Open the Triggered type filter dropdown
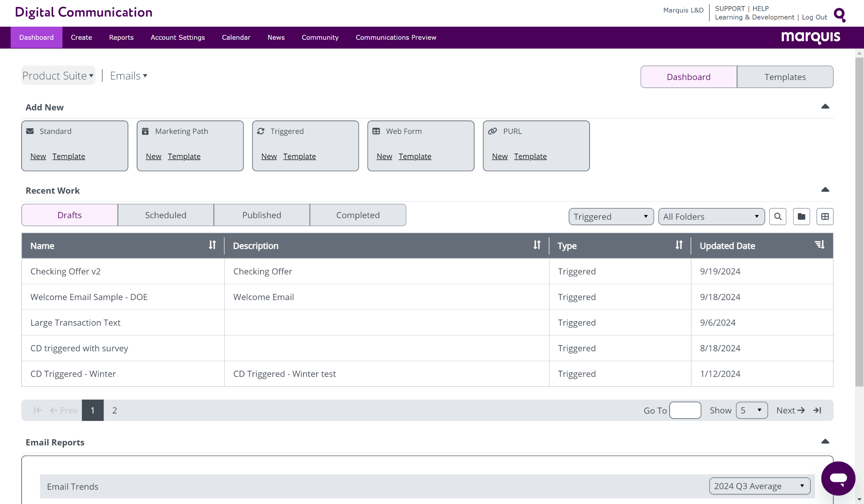The height and width of the screenshot is (504, 864). pos(611,216)
